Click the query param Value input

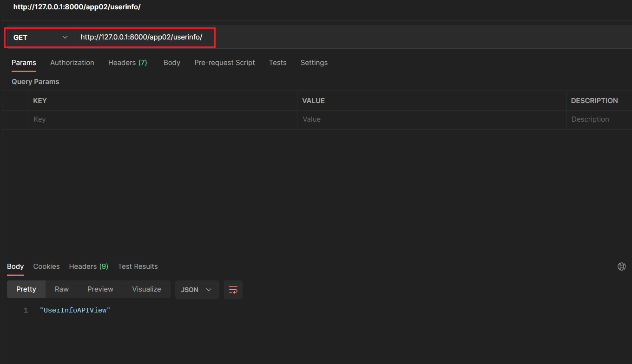click(432, 119)
